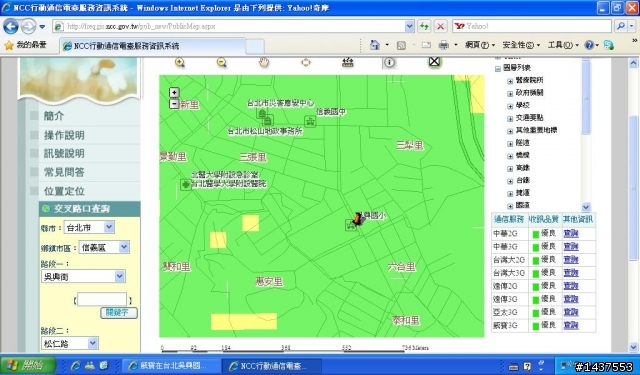
Task: Click 查詢 link for 中華3G
Action: click(571, 246)
